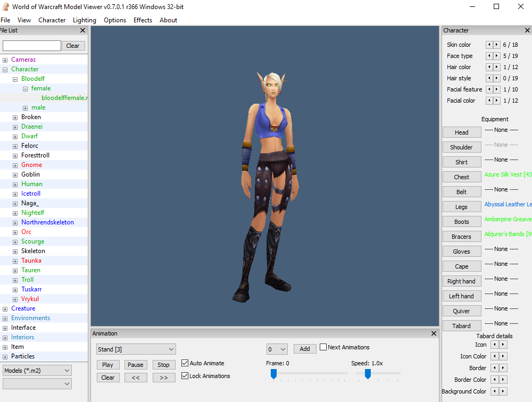Click previous arrow for Tabard Border Color
Image resolution: width=532 pixels, height=402 pixels.
point(495,380)
